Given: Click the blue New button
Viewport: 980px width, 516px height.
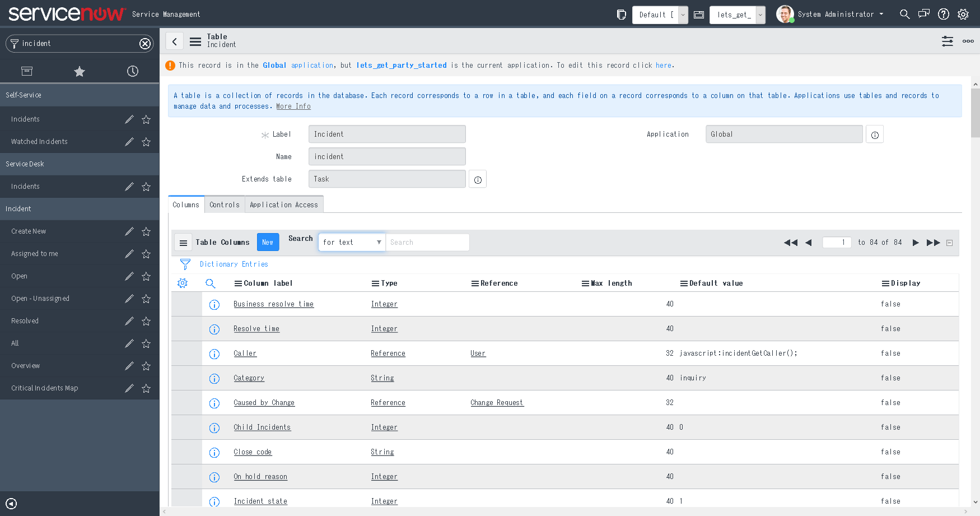Looking at the screenshot, I should coord(268,242).
